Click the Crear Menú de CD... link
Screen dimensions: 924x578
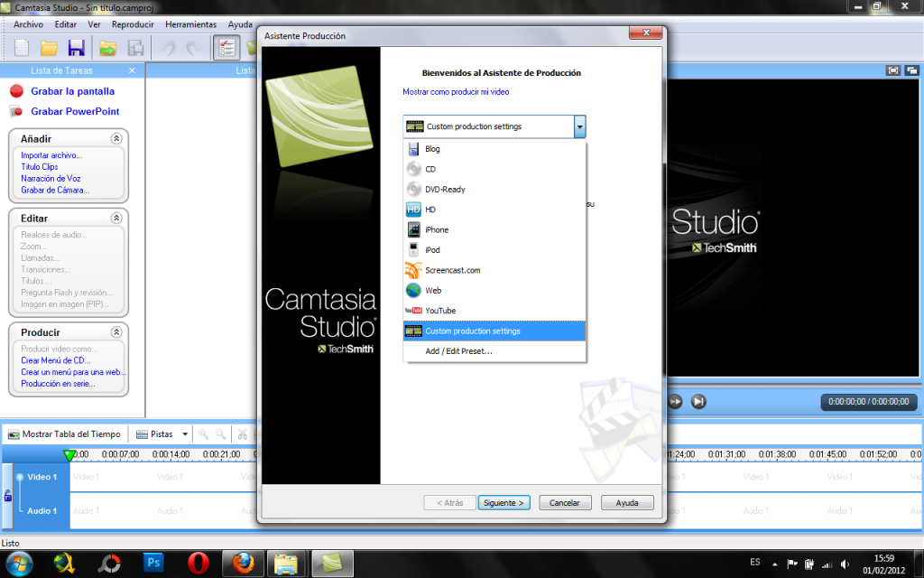tap(55, 360)
